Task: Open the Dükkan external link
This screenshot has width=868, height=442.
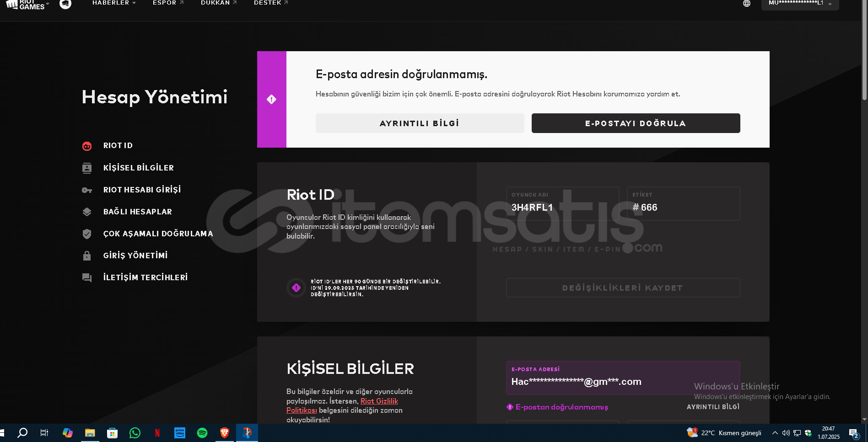Action: click(219, 3)
